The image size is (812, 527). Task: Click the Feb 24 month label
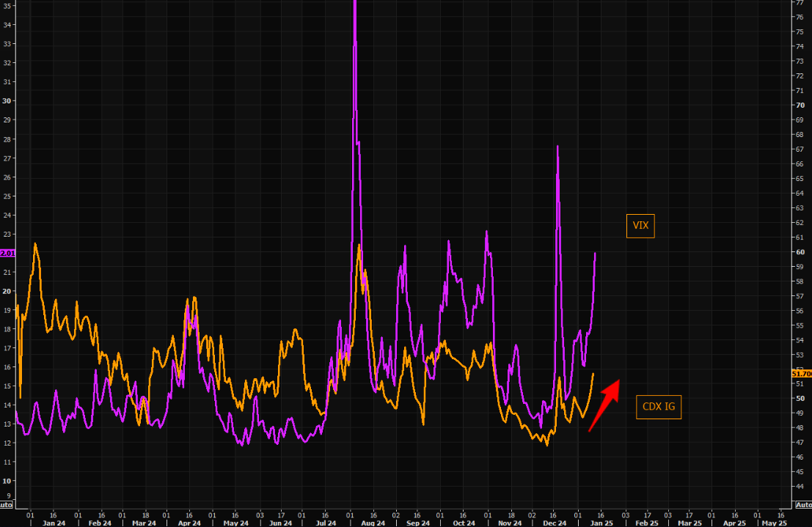click(x=100, y=523)
